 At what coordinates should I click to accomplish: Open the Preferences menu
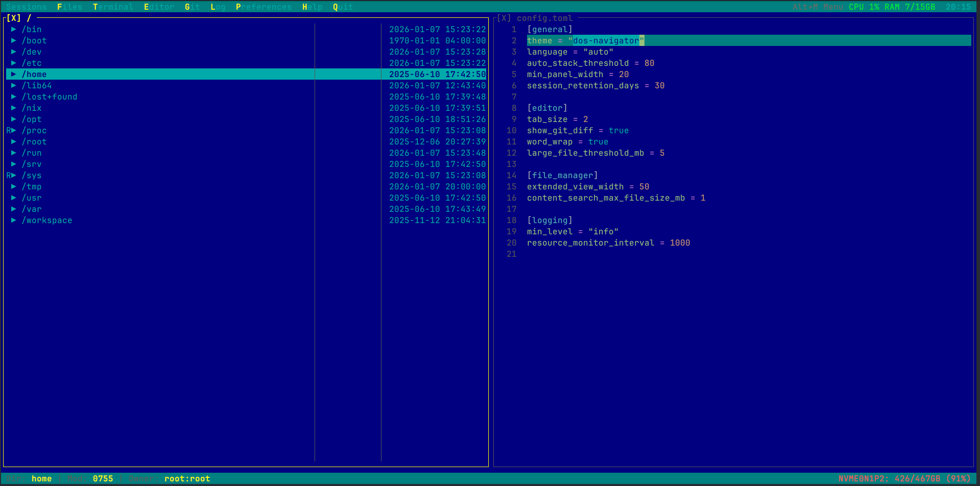(x=264, y=7)
